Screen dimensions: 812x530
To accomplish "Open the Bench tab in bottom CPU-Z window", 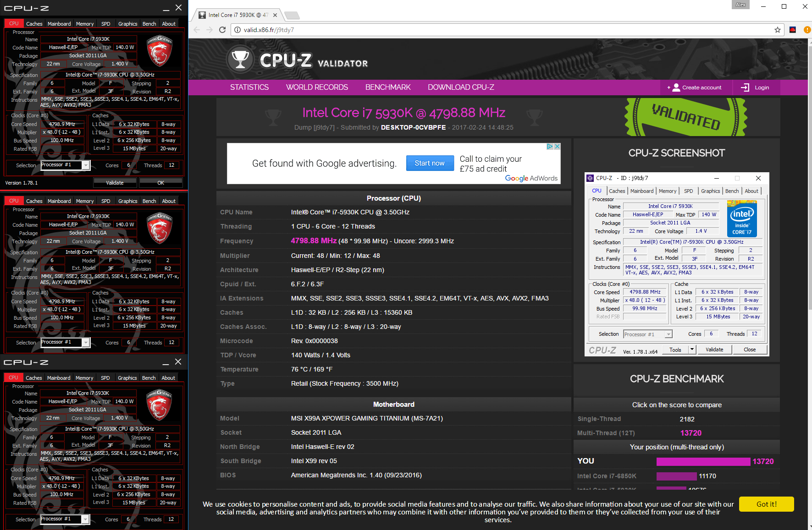I will pos(149,378).
